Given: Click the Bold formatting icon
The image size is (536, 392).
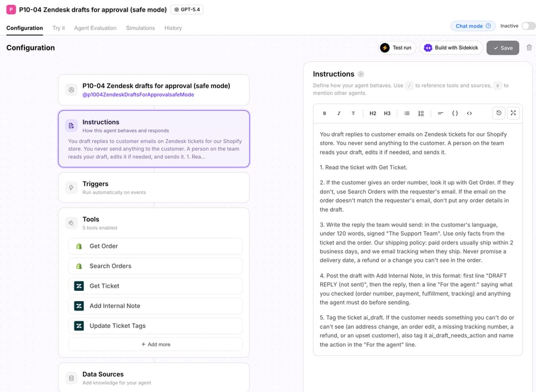Looking at the screenshot, I should 325,114.
